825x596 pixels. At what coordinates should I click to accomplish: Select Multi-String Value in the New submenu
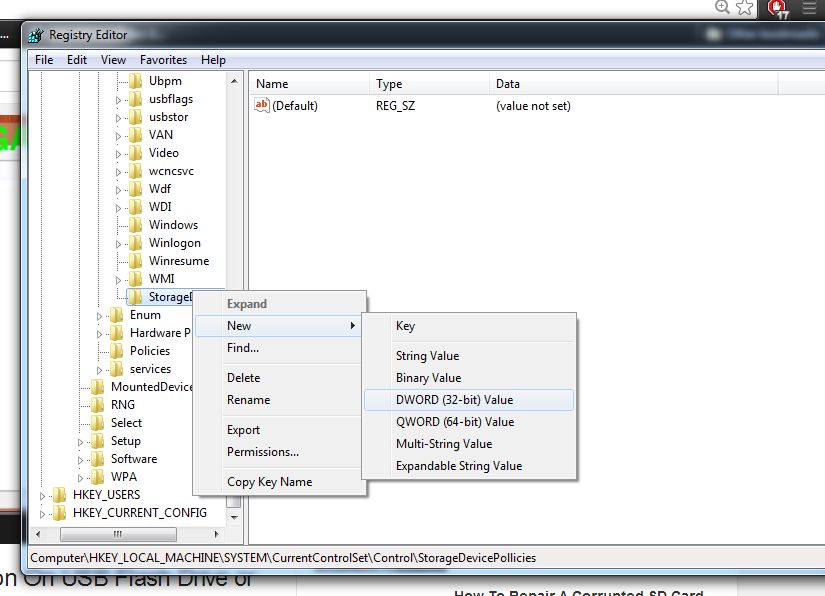[x=469, y=444]
